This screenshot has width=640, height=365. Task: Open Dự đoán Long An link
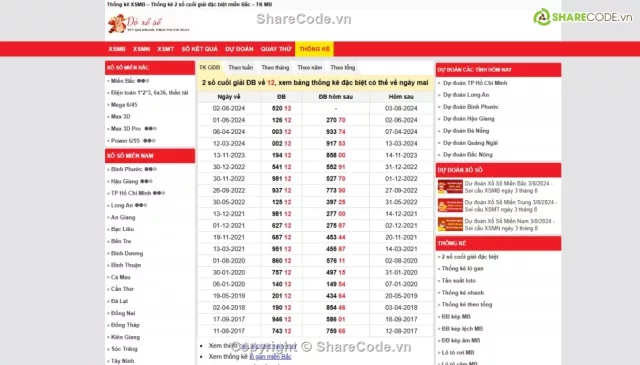[x=466, y=95]
